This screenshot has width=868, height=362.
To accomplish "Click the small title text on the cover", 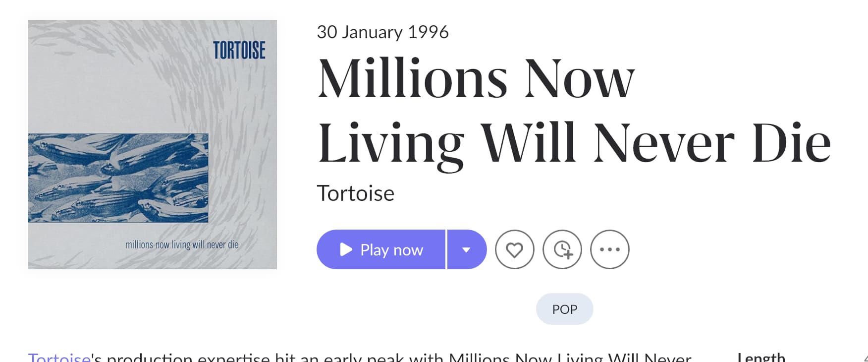I will point(181,244).
